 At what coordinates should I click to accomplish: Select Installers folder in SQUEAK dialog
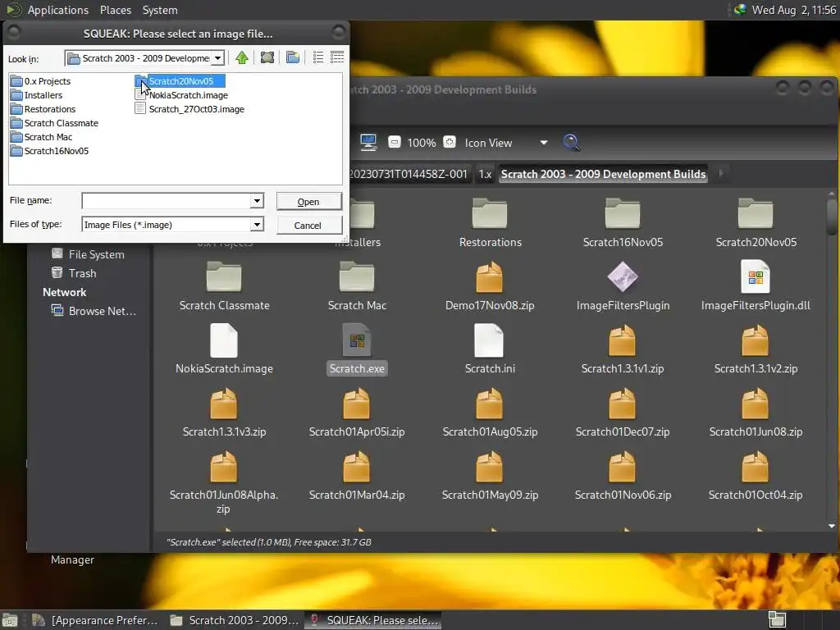tap(36, 95)
